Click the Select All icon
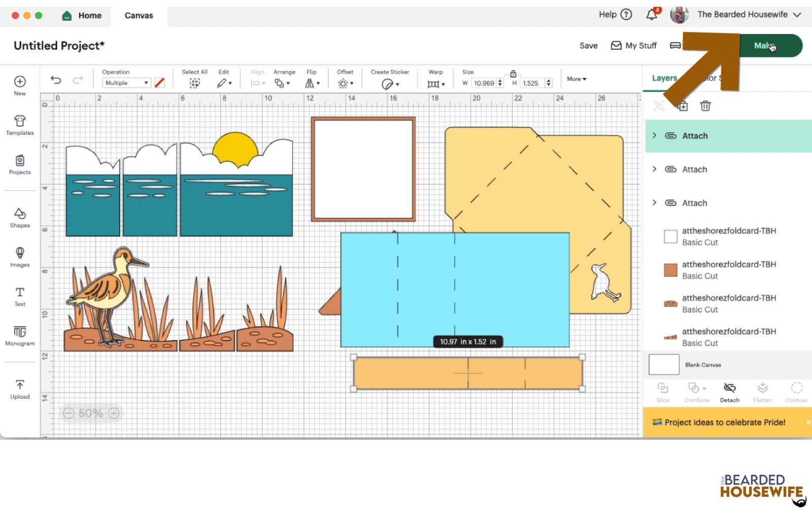812x516 pixels. pyautogui.click(x=194, y=83)
